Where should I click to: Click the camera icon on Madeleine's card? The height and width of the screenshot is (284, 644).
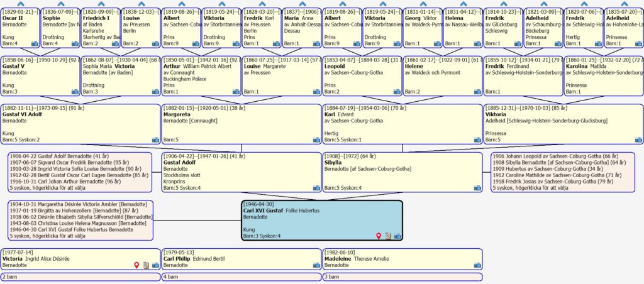478,266
